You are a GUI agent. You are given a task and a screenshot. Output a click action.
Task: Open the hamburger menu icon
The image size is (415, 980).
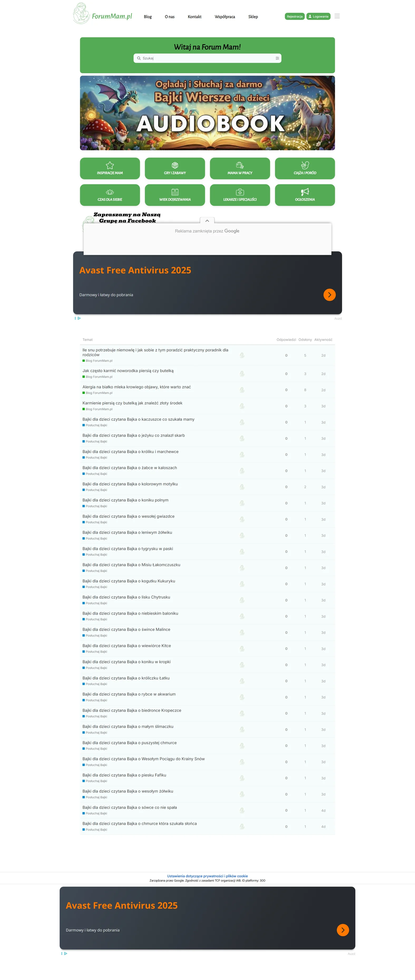(336, 16)
